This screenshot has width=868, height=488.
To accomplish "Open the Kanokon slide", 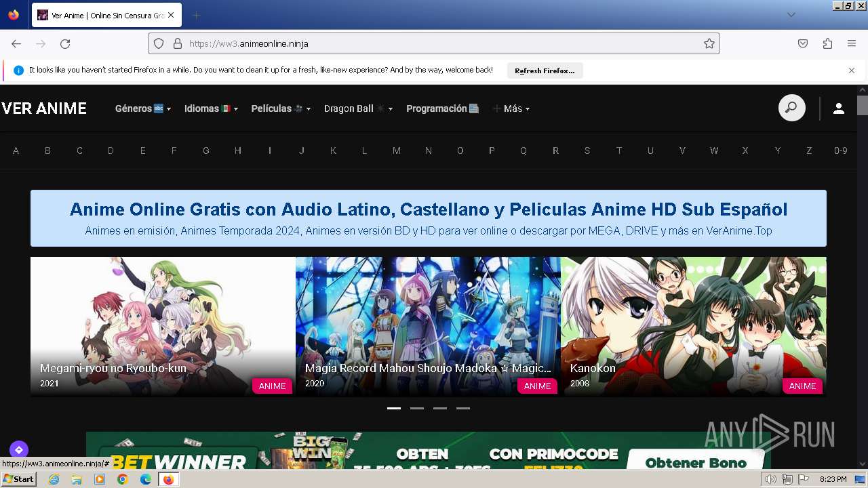I will 693,326.
